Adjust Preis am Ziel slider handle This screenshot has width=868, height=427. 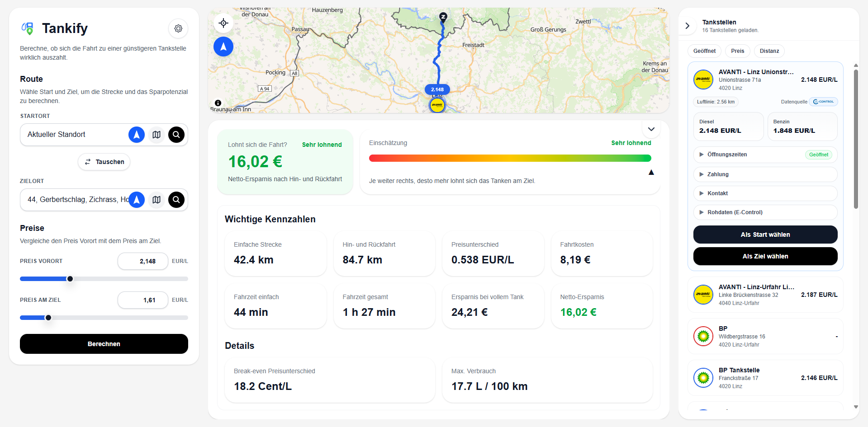pyautogui.click(x=48, y=318)
